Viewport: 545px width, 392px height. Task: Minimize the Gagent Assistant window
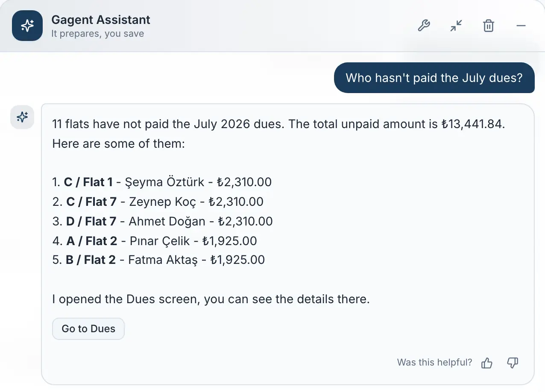521,26
